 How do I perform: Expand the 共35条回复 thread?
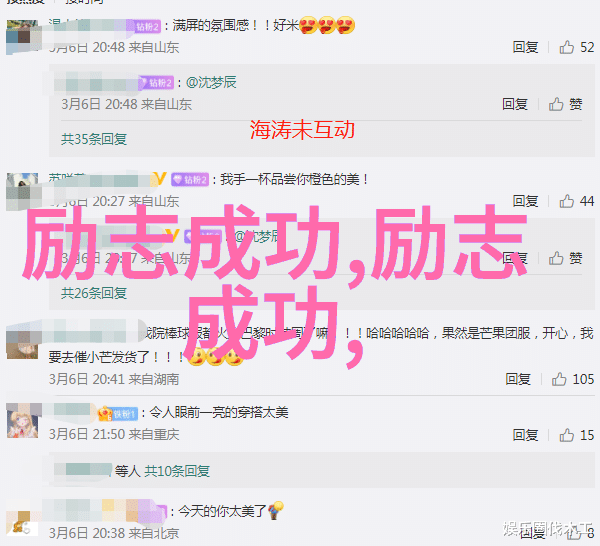(94, 139)
